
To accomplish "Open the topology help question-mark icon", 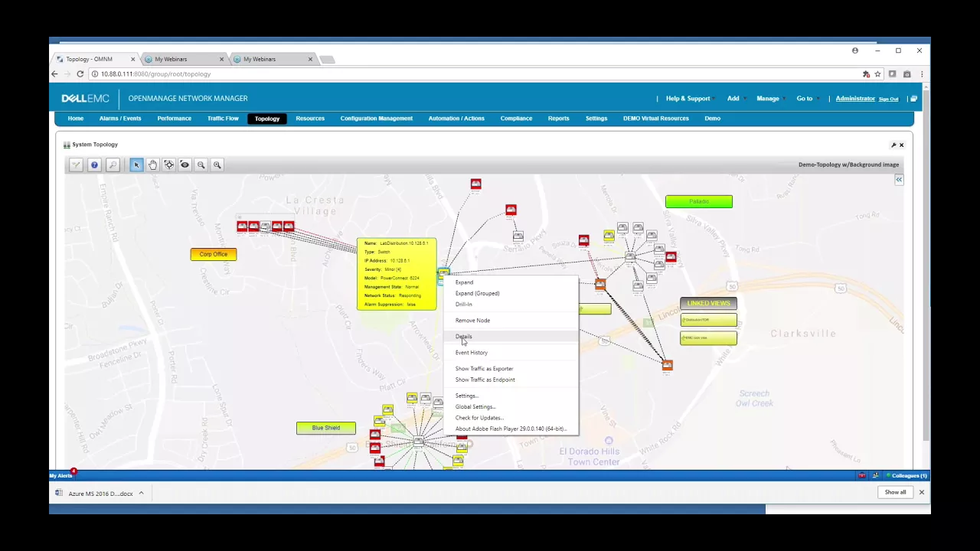I will [94, 165].
